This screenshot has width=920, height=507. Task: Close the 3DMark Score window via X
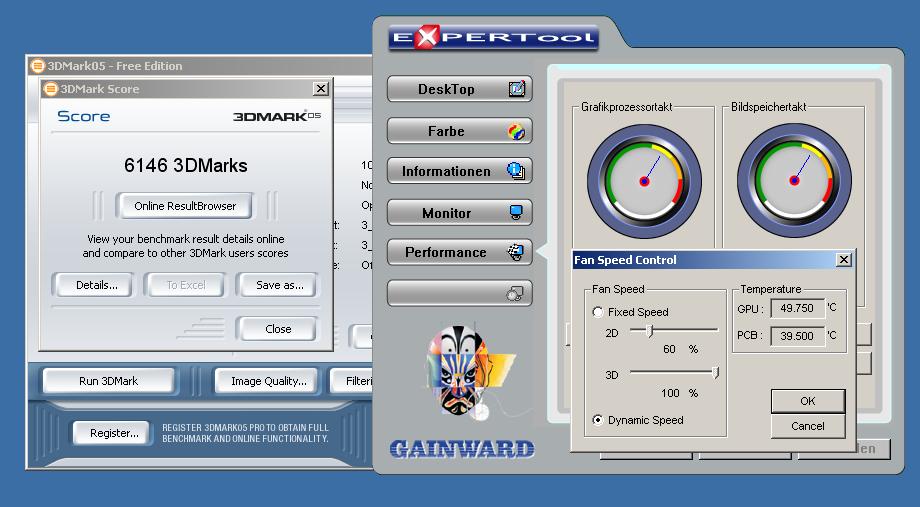pyautogui.click(x=320, y=89)
